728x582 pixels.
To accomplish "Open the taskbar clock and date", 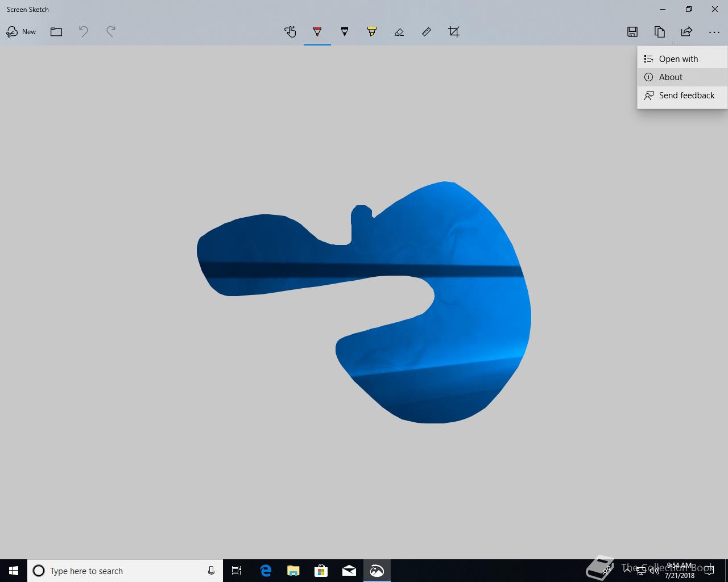I will (680, 571).
